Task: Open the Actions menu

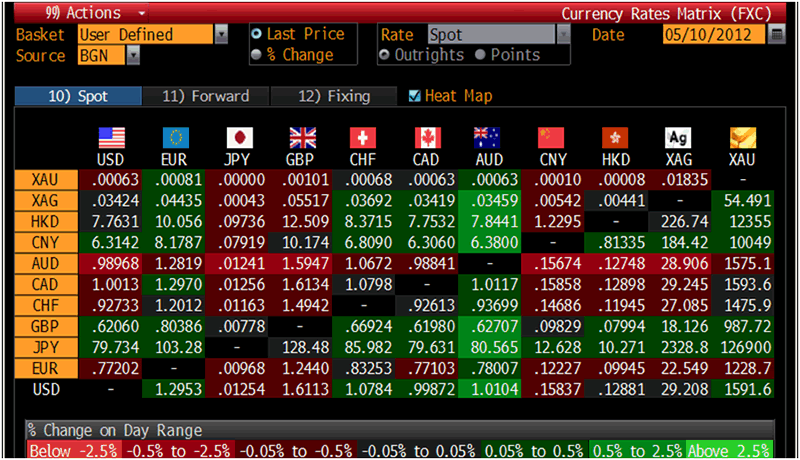Action: click(x=84, y=13)
